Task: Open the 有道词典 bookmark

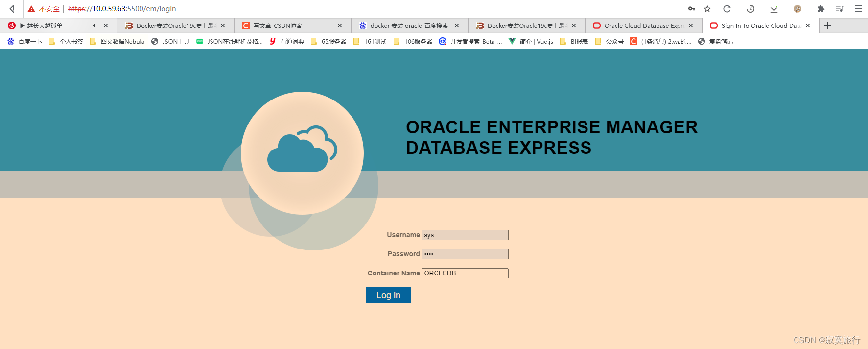Action: 287,41
